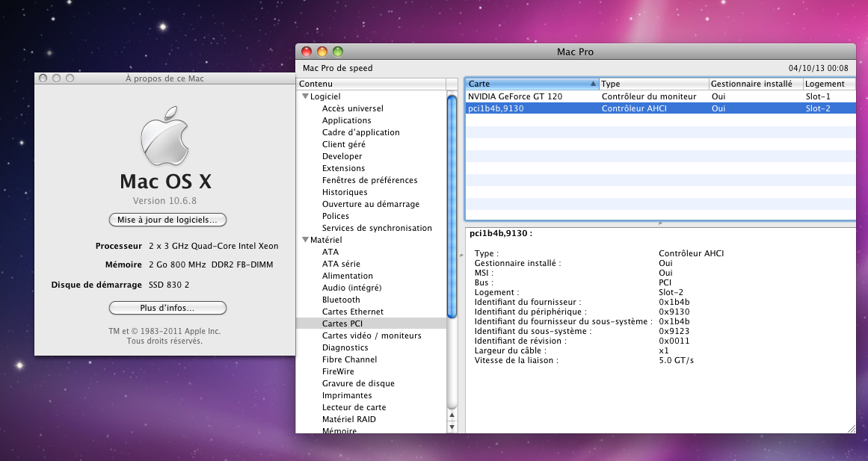Image resolution: width=868 pixels, height=461 pixels.
Task: Click the Mac Pro de speed label
Action: [338, 68]
